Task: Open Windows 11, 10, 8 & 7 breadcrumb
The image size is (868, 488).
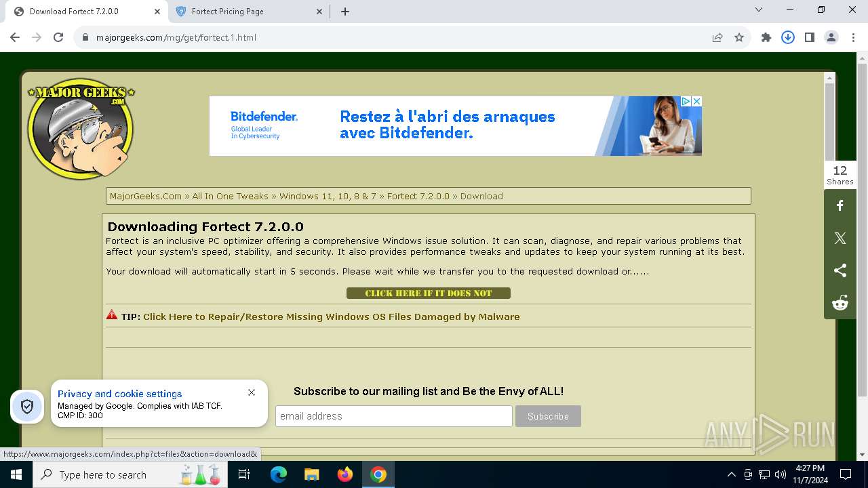Action: 328,196
